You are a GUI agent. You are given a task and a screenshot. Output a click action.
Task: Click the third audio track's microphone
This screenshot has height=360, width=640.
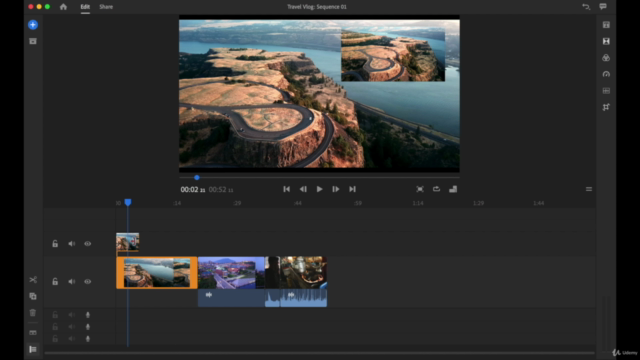tap(88, 339)
